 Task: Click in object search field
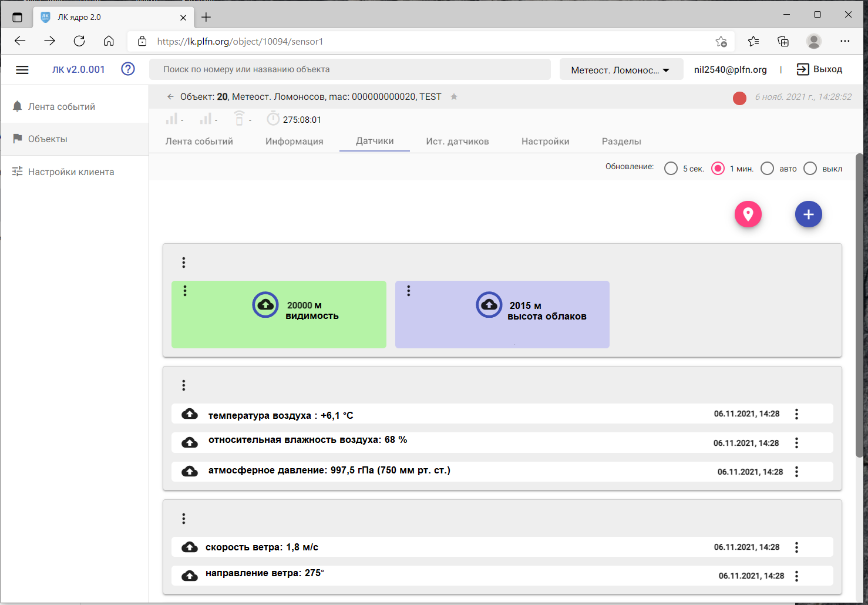coord(350,69)
